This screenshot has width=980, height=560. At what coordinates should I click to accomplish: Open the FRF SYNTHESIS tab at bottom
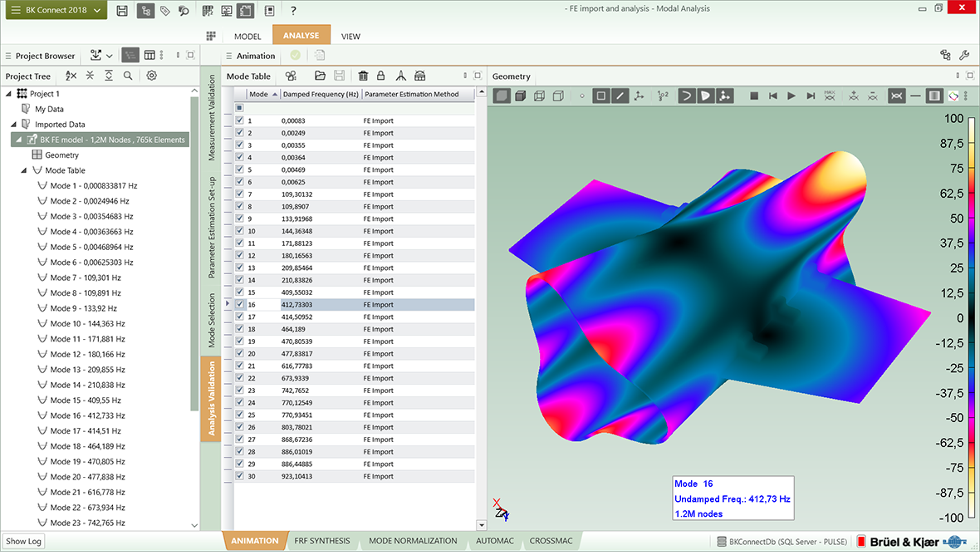[x=322, y=540]
